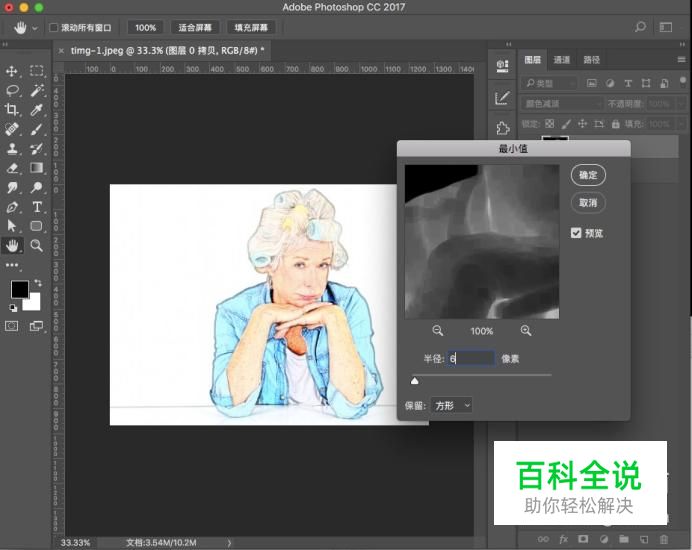Open the Hand tool preset dropdown arrow
Image resolution: width=692 pixels, height=550 pixels.
coord(34,28)
